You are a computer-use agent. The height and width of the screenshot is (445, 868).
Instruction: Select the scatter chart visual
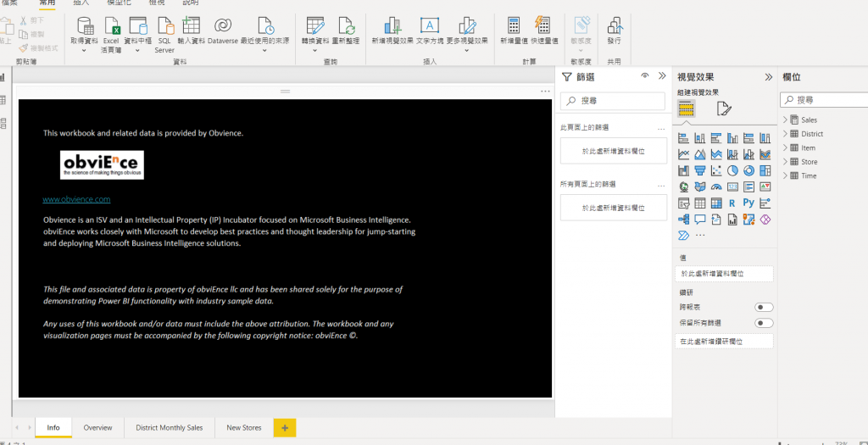(716, 170)
